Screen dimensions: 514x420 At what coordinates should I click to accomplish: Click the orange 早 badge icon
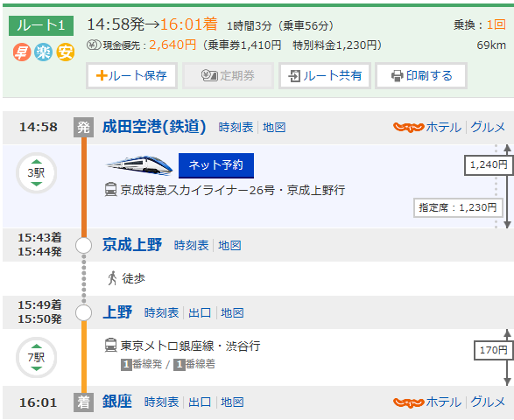(x=22, y=52)
